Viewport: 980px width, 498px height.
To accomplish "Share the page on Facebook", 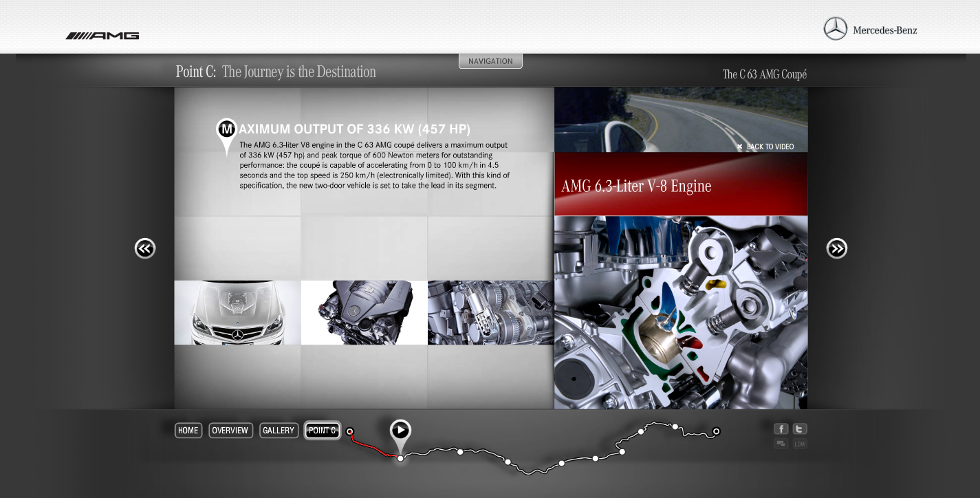I will [x=781, y=429].
